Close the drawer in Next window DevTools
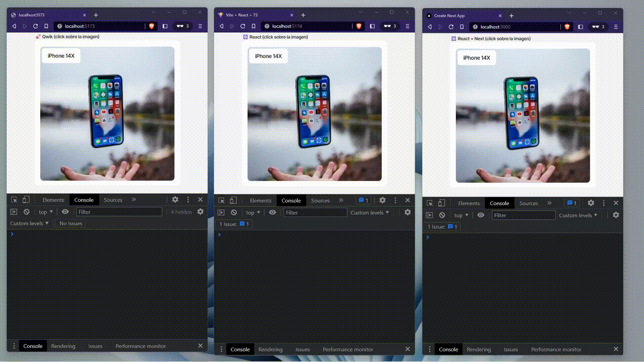This screenshot has height=362, width=644. (x=616, y=349)
